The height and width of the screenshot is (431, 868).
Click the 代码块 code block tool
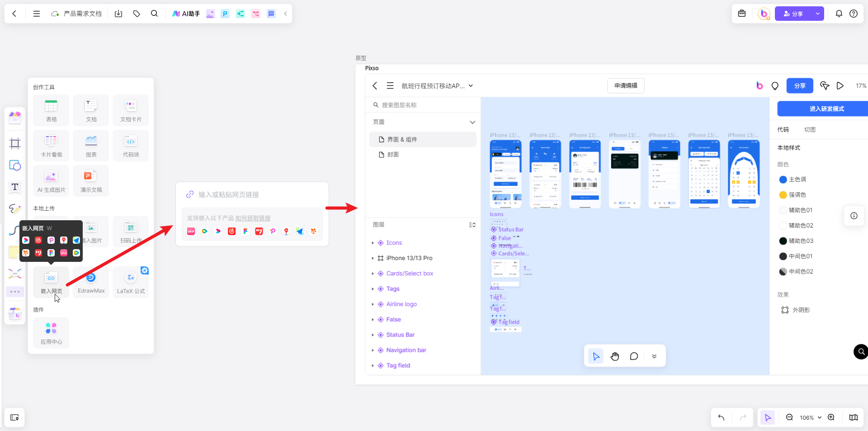[131, 146]
